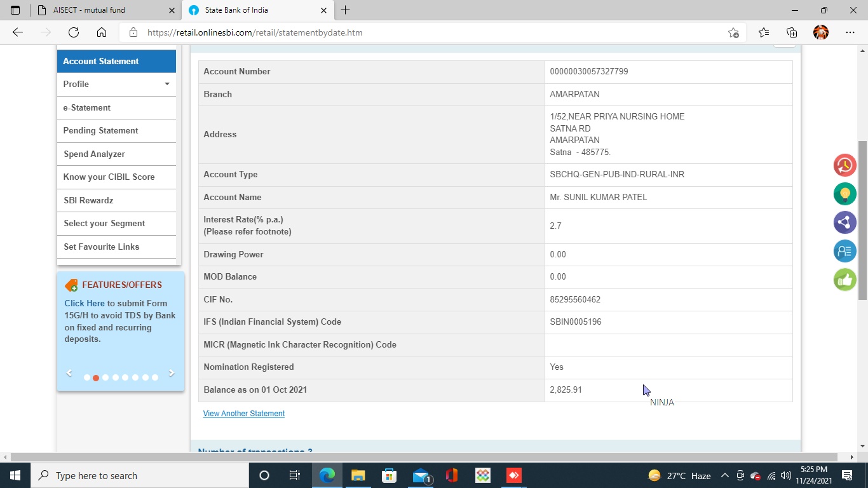
Task: View site information lock icon
Action: click(133, 32)
